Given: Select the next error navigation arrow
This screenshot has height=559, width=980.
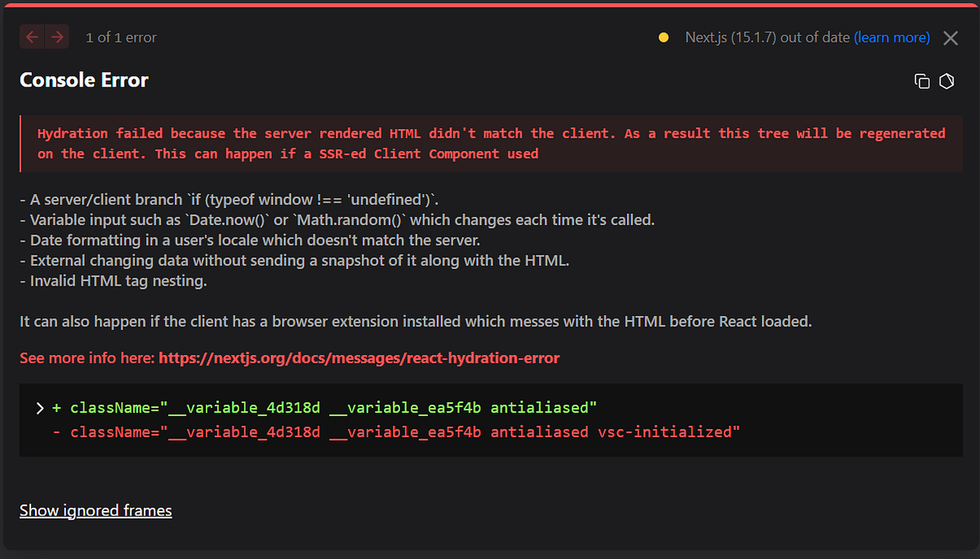Looking at the screenshot, I should (x=56, y=37).
